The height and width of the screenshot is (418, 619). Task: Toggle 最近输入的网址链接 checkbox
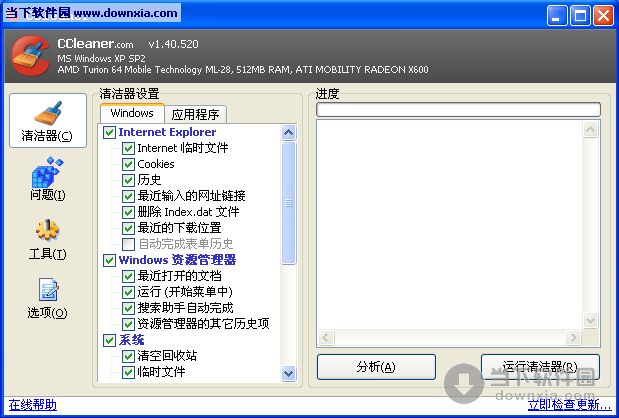tap(128, 196)
